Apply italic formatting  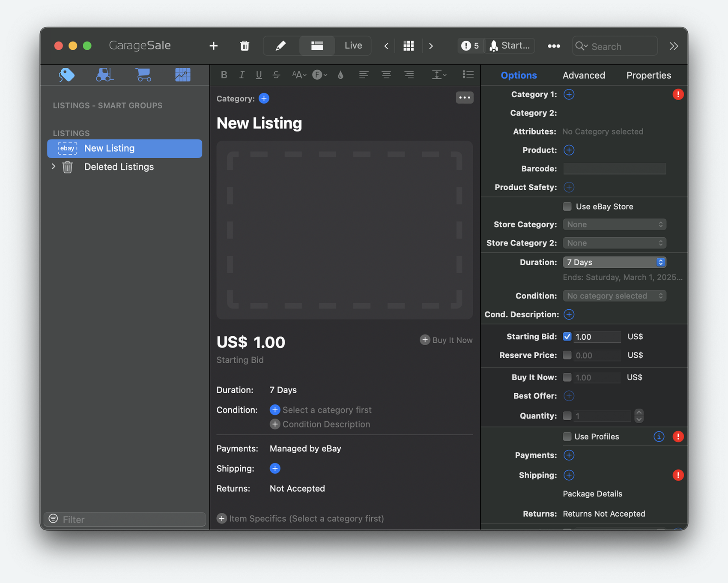point(242,75)
